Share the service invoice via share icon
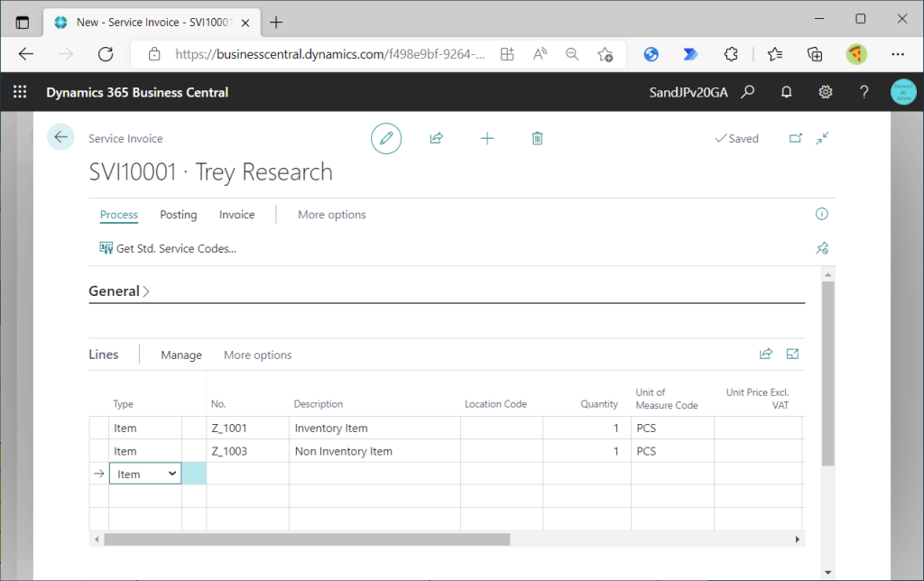This screenshot has width=924, height=581. coord(436,138)
